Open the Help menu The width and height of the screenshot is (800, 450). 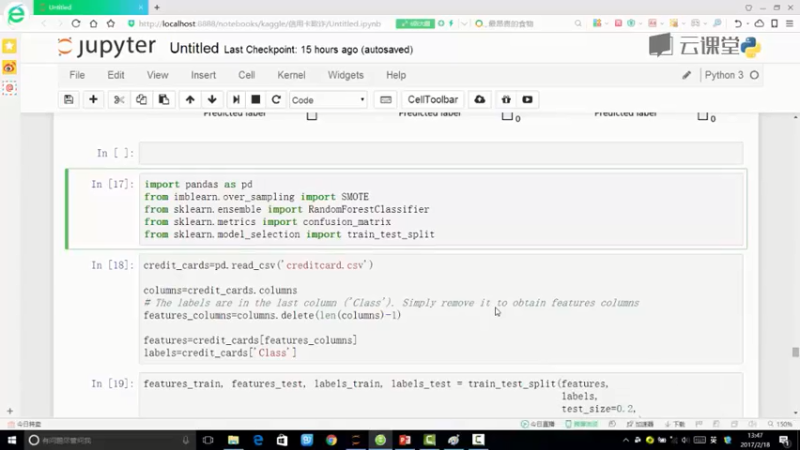pyautogui.click(x=396, y=75)
